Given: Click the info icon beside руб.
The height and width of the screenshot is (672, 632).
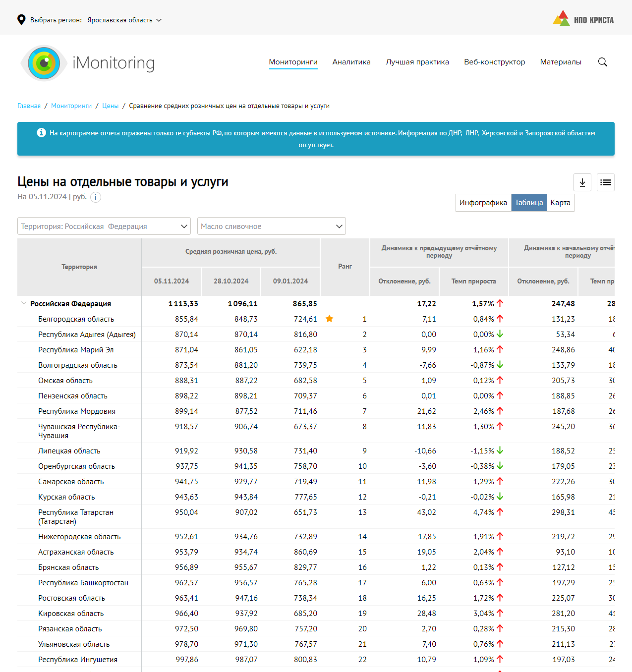Looking at the screenshot, I should (x=96, y=197).
